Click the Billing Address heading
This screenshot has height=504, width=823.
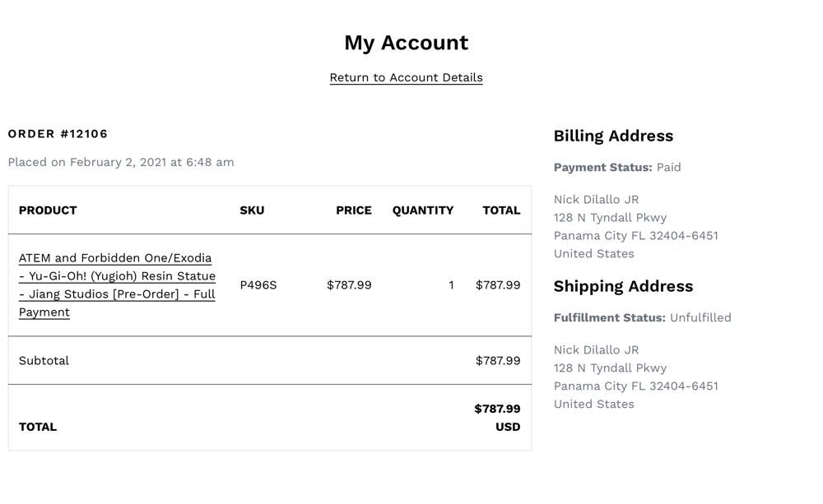click(x=613, y=136)
